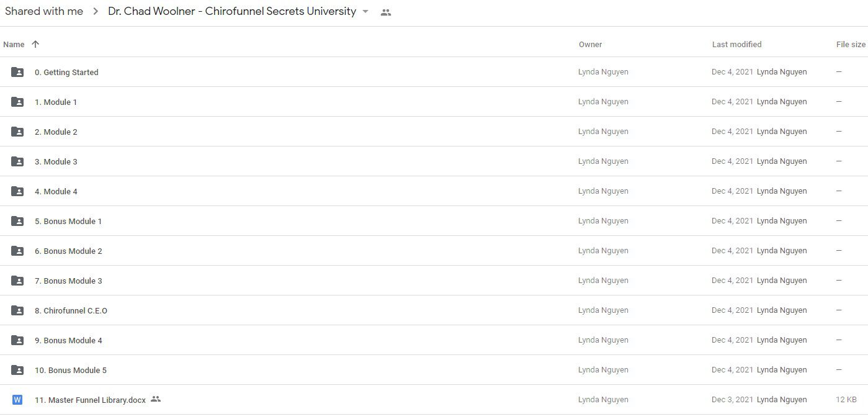The height and width of the screenshot is (419, 868).
Task: Click owner Lynda Nguyen in Getting Started row
Action: pos(603,72)
